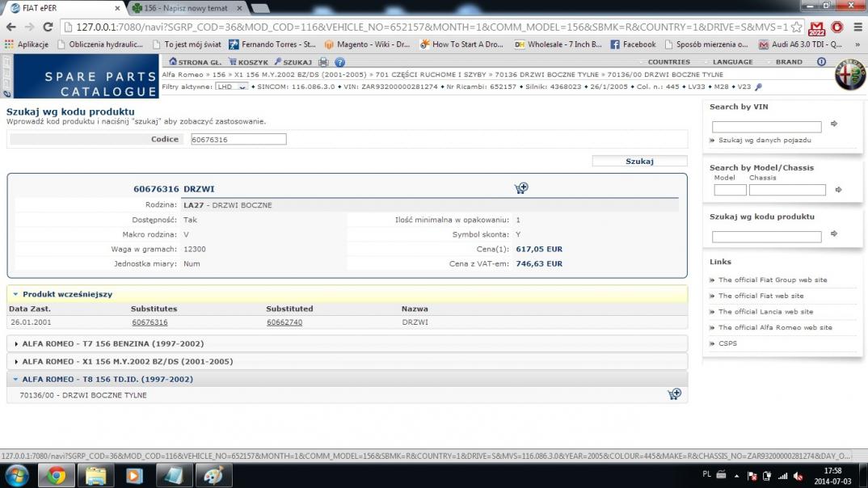The height and width of the screenshot is (488, 868).
Task: Click the Model input field
Action: tap(730, 190)
